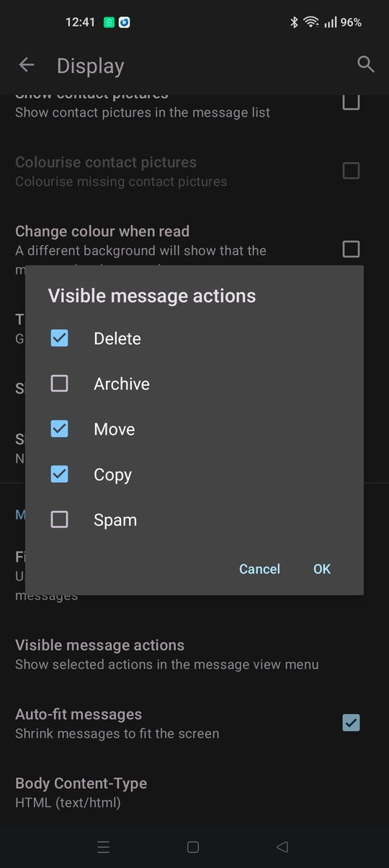
Task: Tap the Wi-Fi signal icon
Action: (x=311, y=22)
